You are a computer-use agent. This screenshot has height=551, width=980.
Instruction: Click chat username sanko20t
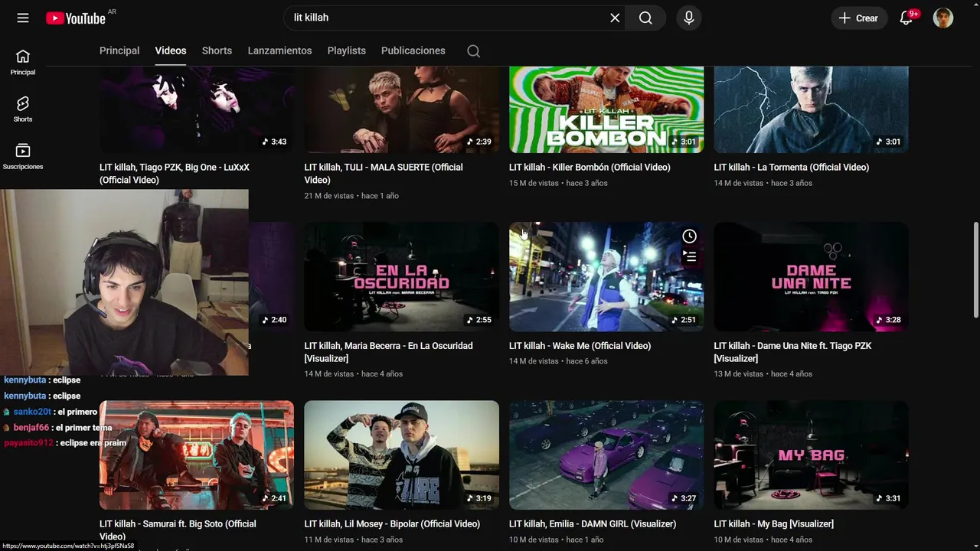coord(32,412)
